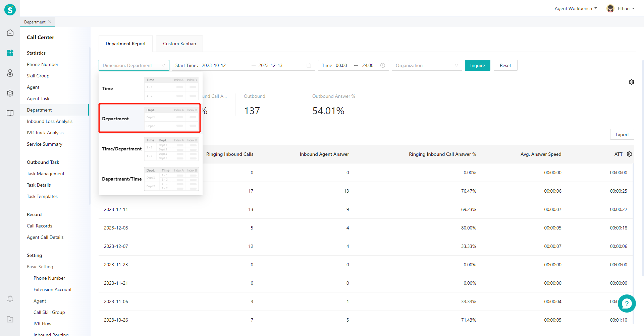Select the 2023-12-08 row date
The height and width of the screenshot is (336, 644).
pos(116,228)
